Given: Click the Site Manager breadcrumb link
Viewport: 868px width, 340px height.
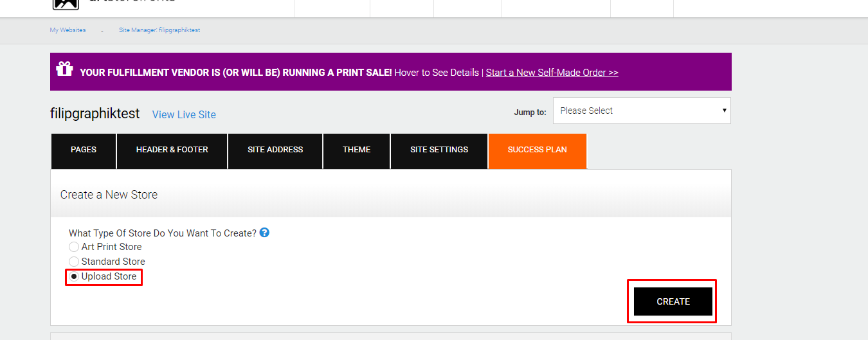Looking at the screenshot, I should tap(159, 30).
